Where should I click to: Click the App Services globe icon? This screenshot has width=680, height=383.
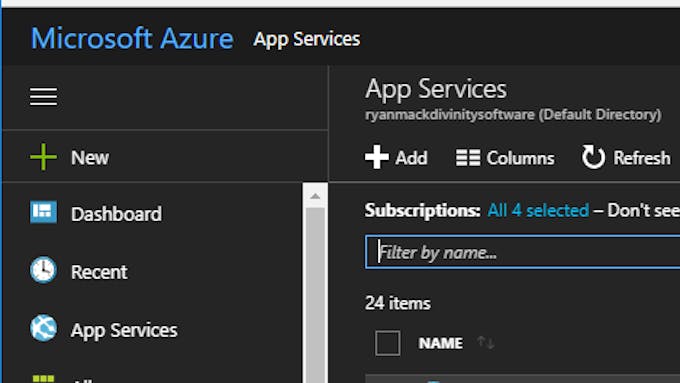point(43,328)
